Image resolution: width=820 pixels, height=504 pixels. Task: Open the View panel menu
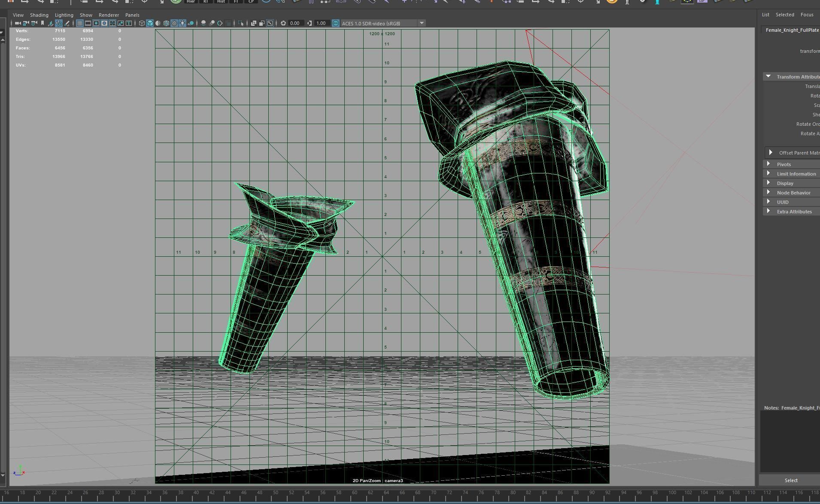[x=18, y=15]
